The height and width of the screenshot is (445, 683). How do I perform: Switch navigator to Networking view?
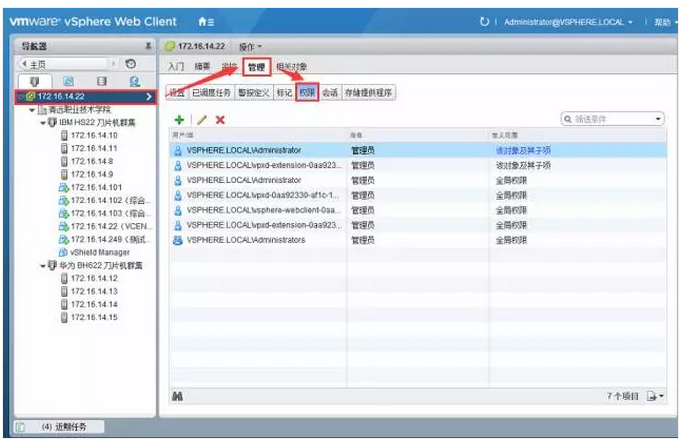click(x=135, y=81)
